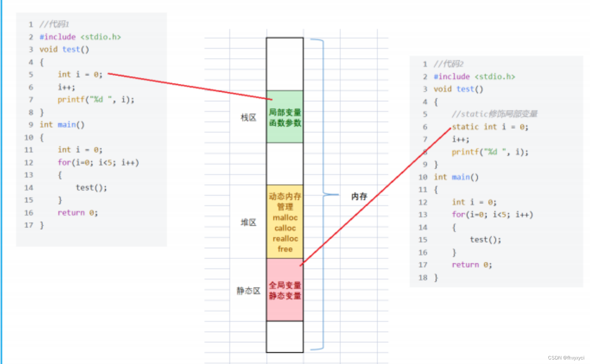Click the 内存 label beside the bracket
This screenshot has height=364, width=590.
359,196
